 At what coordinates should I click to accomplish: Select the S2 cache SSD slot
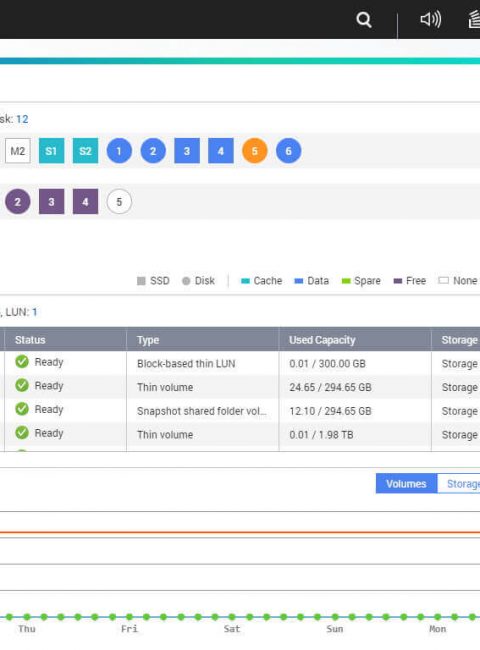point(85,151)
